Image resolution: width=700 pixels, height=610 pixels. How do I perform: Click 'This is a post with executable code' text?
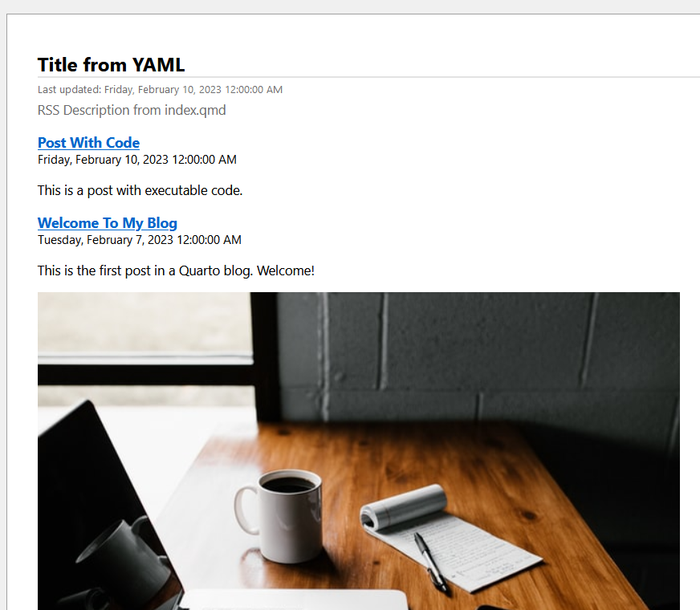[x=140, y=190]
